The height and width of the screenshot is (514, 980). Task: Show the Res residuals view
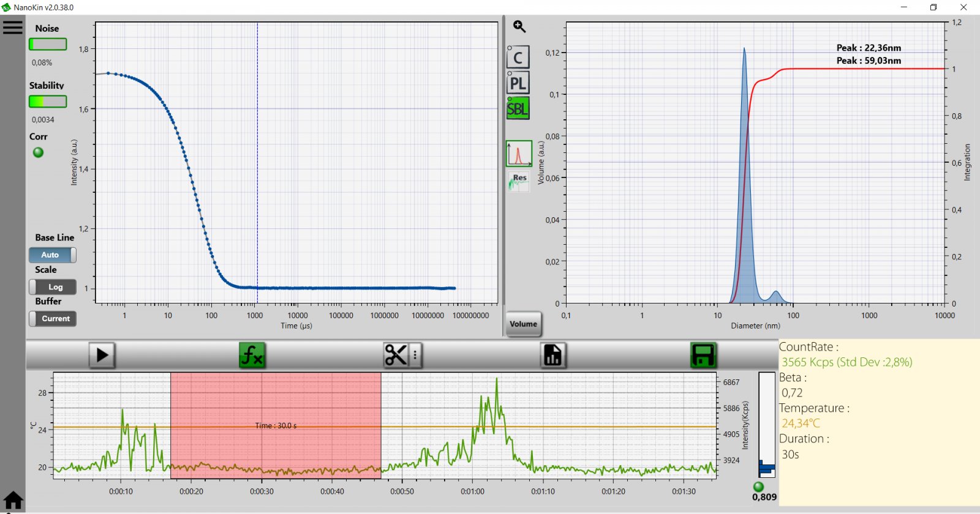pos(518,181)
